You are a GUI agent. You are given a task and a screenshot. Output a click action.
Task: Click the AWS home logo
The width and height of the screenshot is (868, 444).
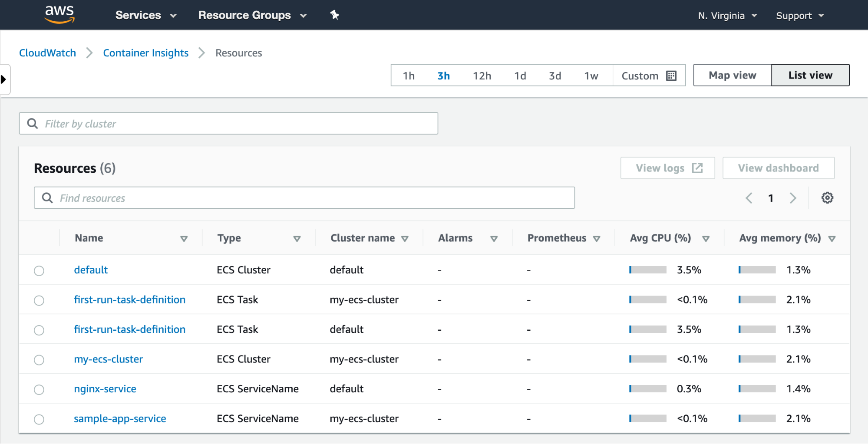[59, 14]
